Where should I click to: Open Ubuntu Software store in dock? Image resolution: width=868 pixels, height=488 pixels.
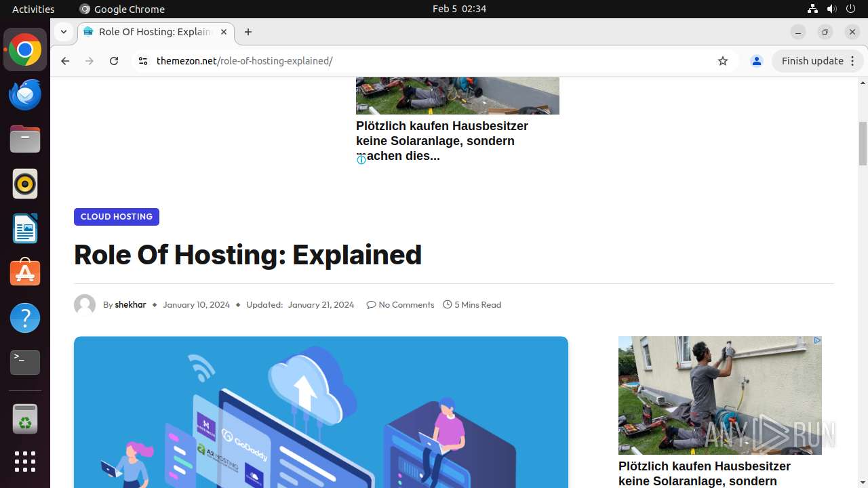coord(25,273)
